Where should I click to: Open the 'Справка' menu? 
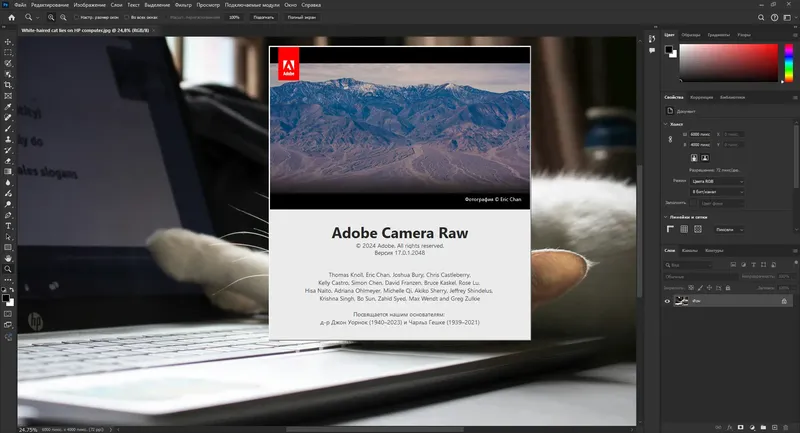pyautogui.click(x=311, y=5)
